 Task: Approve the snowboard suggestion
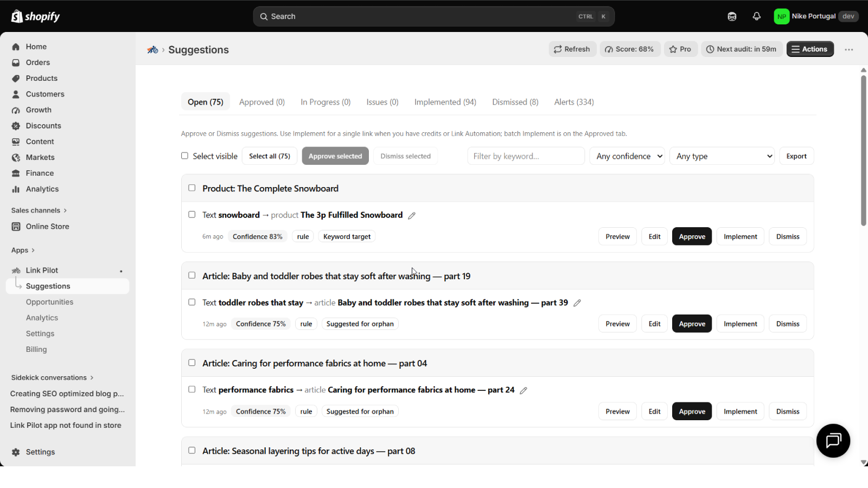[x=692, y=236]
